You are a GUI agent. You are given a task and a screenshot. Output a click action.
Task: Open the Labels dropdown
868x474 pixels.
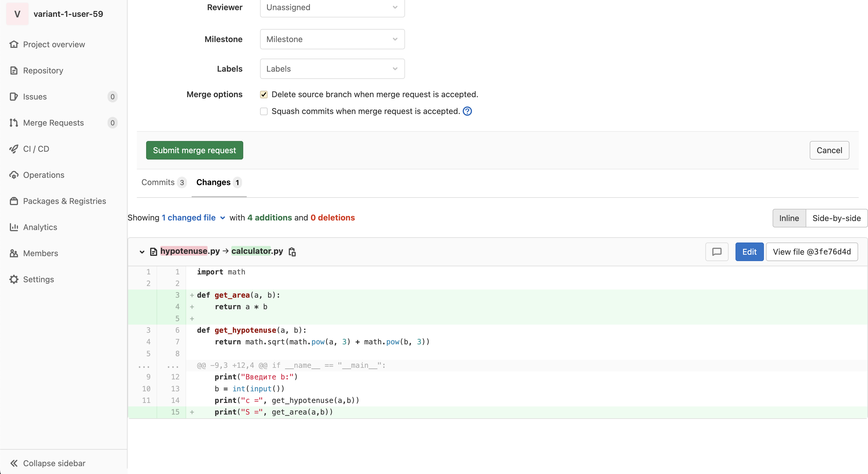[332, 69]
